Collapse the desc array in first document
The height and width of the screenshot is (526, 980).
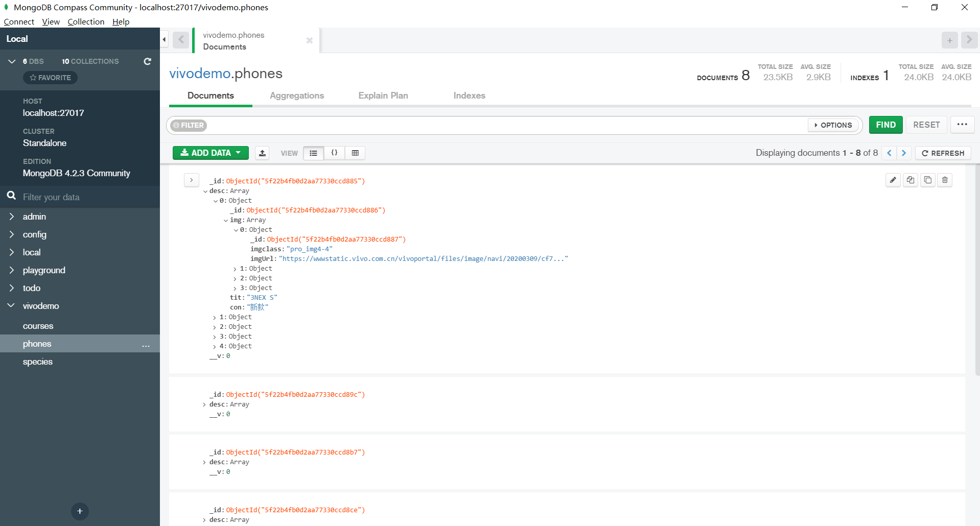[x=205, y=192]
